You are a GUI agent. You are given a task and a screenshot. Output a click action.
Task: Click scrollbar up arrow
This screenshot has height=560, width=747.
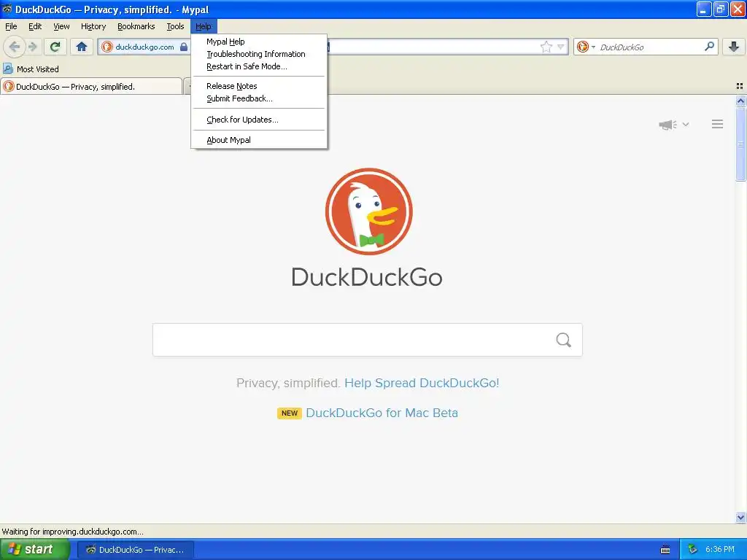(740, 101)
